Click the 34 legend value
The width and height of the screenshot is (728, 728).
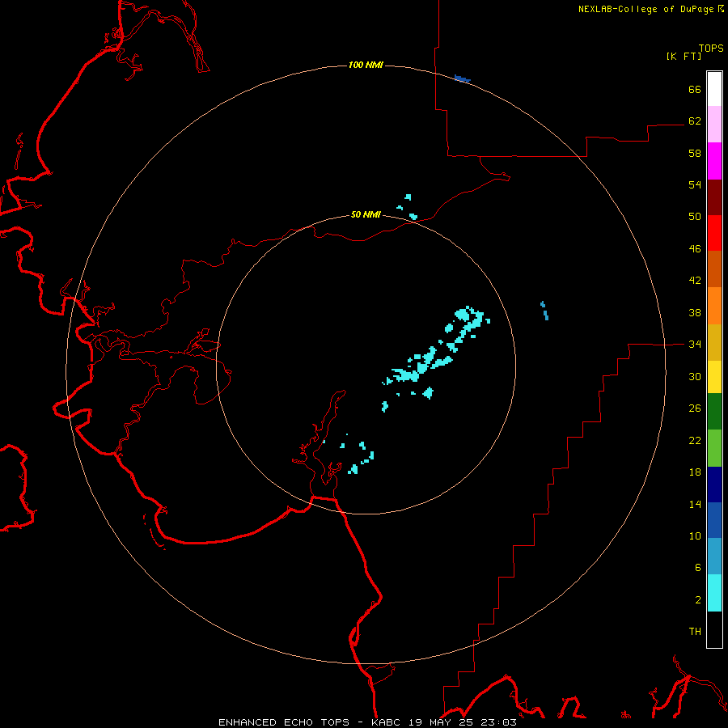pyautogui.click(x=695, y=344)
